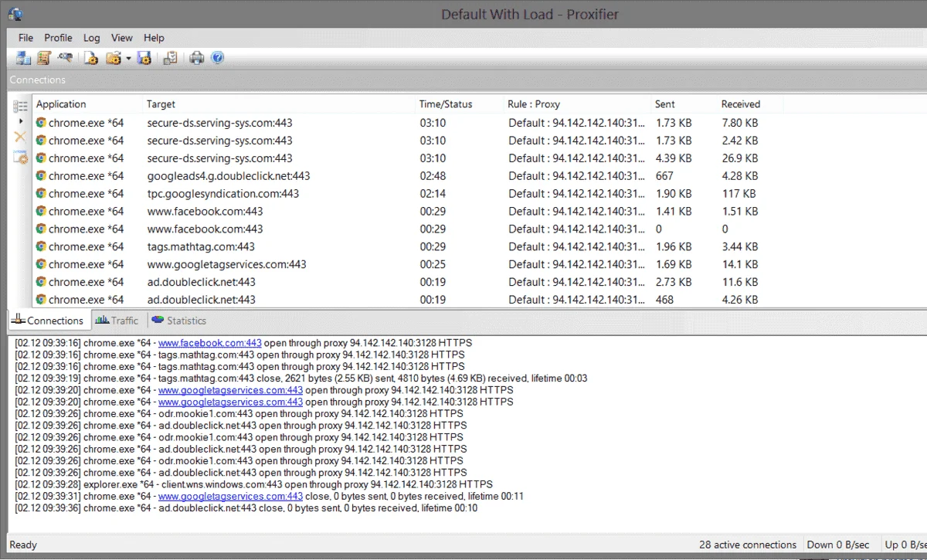Switch to the Connections tab
This screenshot has width=927, height=560.
click(48, 321)
